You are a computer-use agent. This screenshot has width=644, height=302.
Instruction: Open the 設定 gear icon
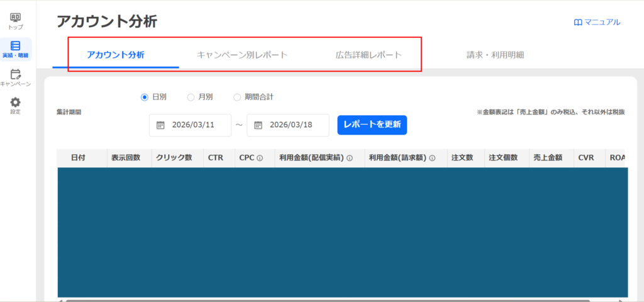(16, 103)
